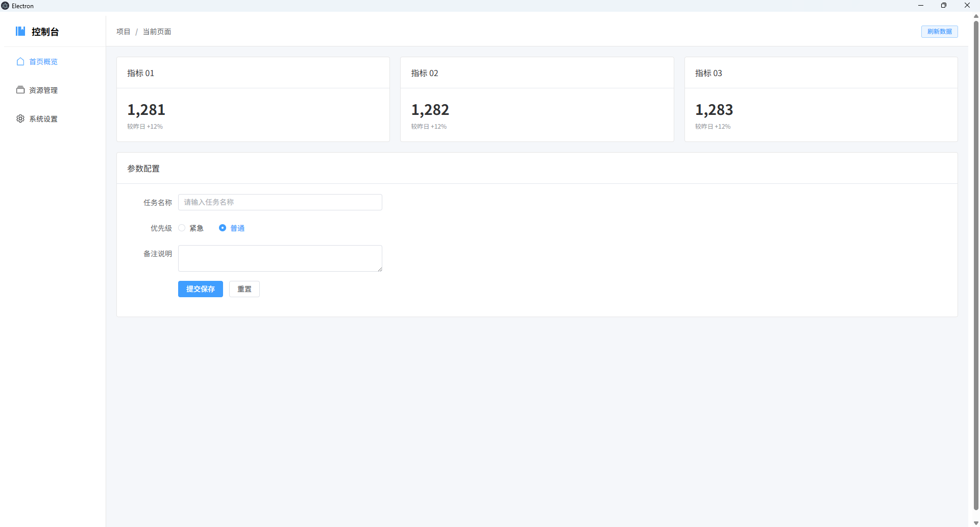Click the vertical scrollbar thumb

coord(976,255)
